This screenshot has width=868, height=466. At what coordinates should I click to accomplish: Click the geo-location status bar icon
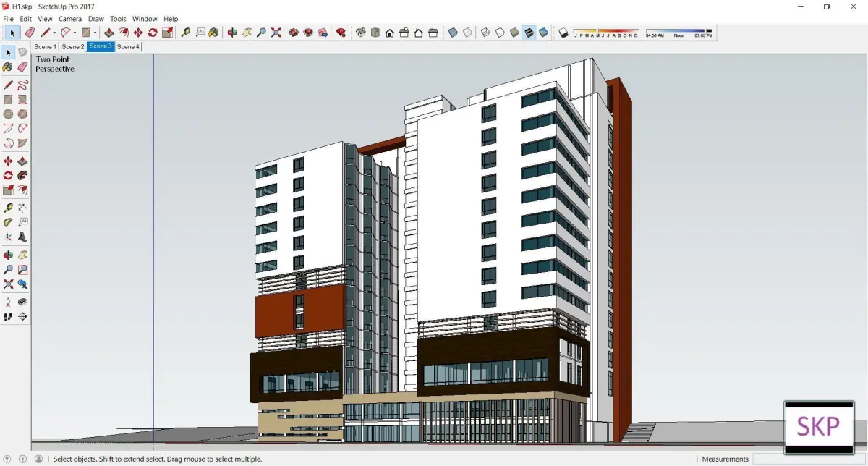click(8, 459)
